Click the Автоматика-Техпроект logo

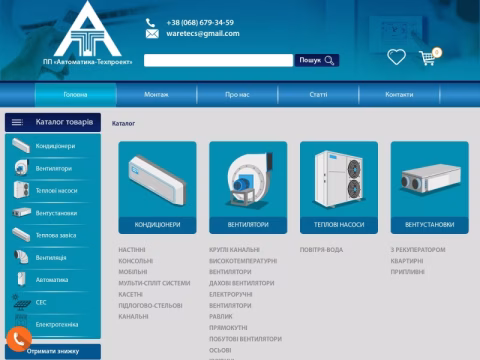(87, 33)
